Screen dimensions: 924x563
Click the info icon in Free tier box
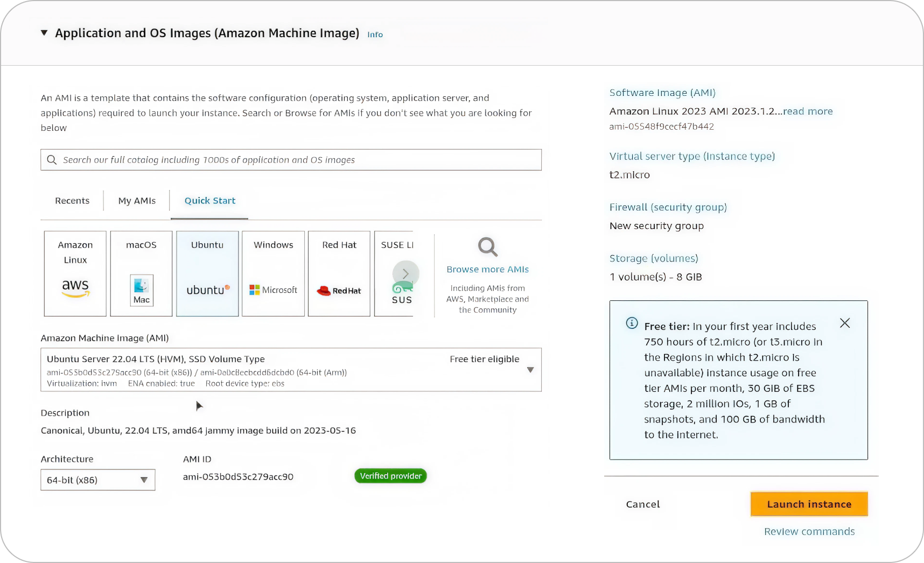click(632, 323)
